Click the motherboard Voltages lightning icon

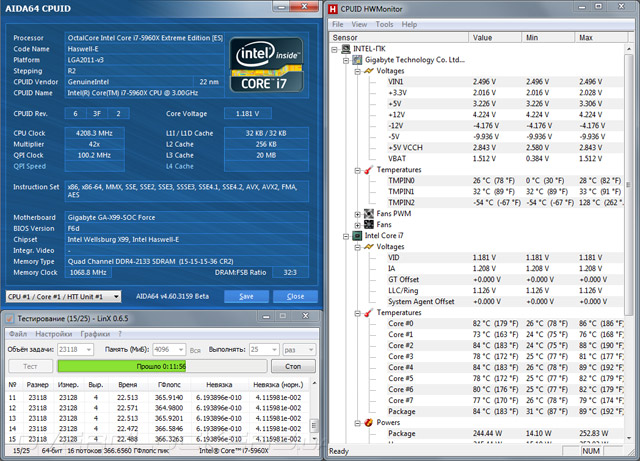(369, 71)
